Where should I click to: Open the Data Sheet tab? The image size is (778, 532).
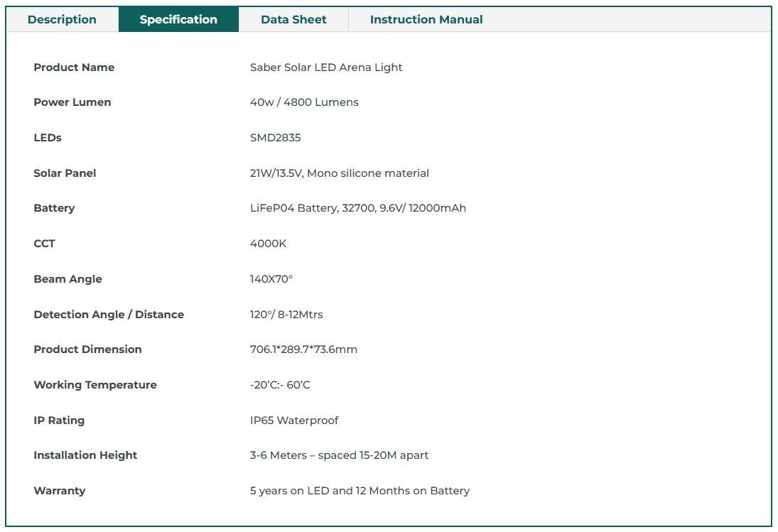[293, 19]
